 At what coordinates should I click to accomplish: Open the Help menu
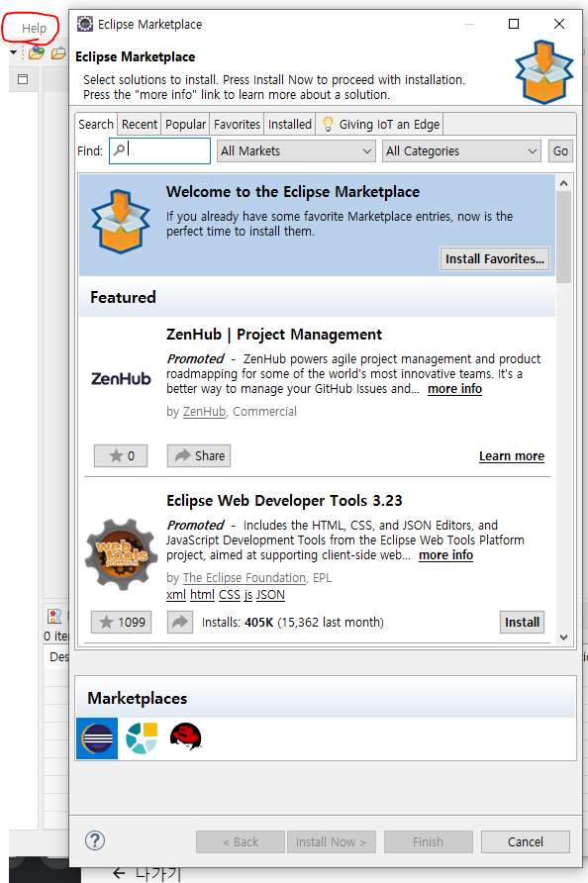pyautogui.click(x=34, y=28)
